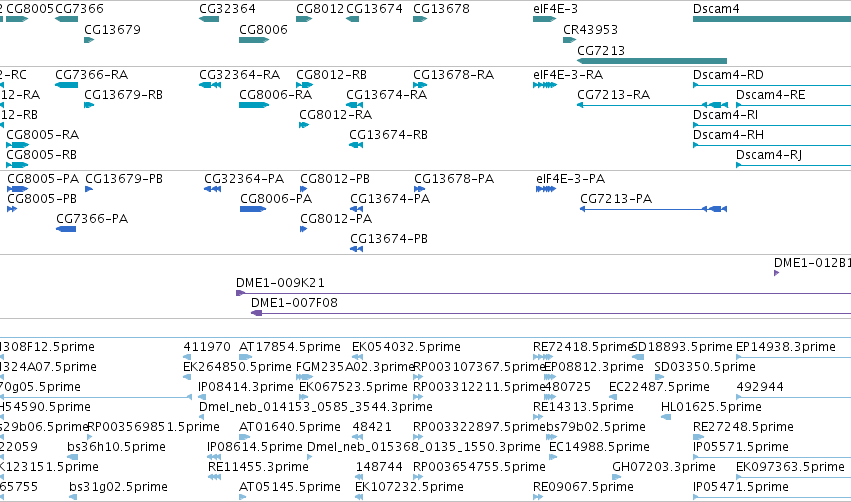
Task: Click EST IP08414.3prime
Action: coord(246,387)
